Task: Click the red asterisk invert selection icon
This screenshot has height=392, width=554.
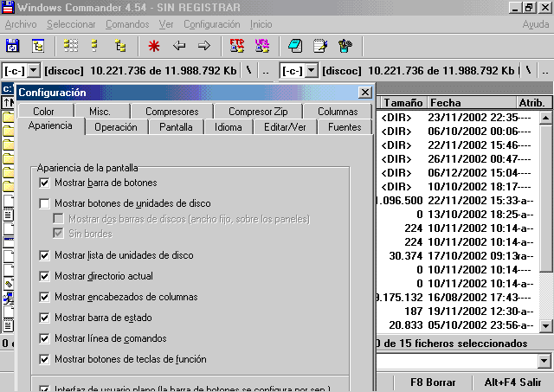Action: (154, 46)
